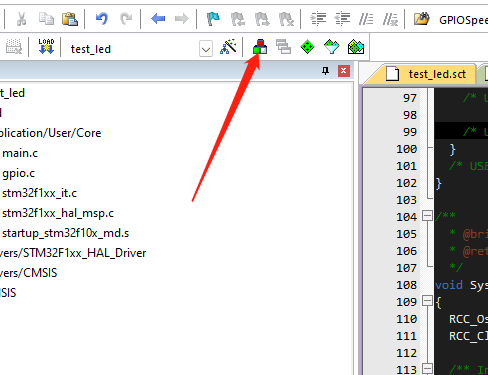Image resolution: width=488 pixels, height=375 pixels.
Task: Go to the previous bookmark
Action: tap(238, 19)
